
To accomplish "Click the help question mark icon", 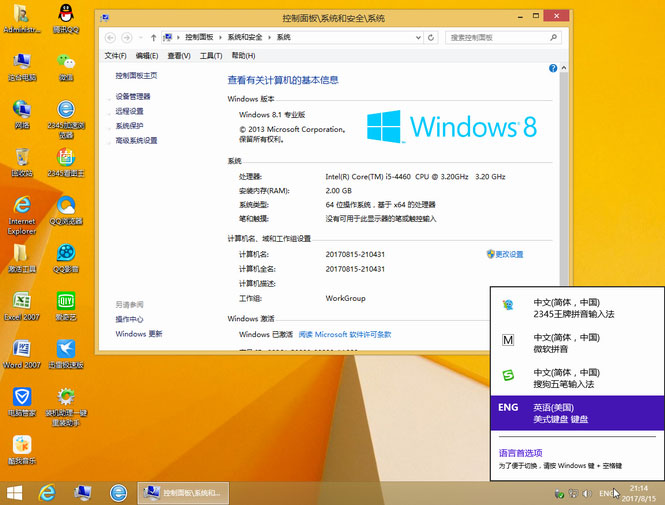I will [553, 68].
